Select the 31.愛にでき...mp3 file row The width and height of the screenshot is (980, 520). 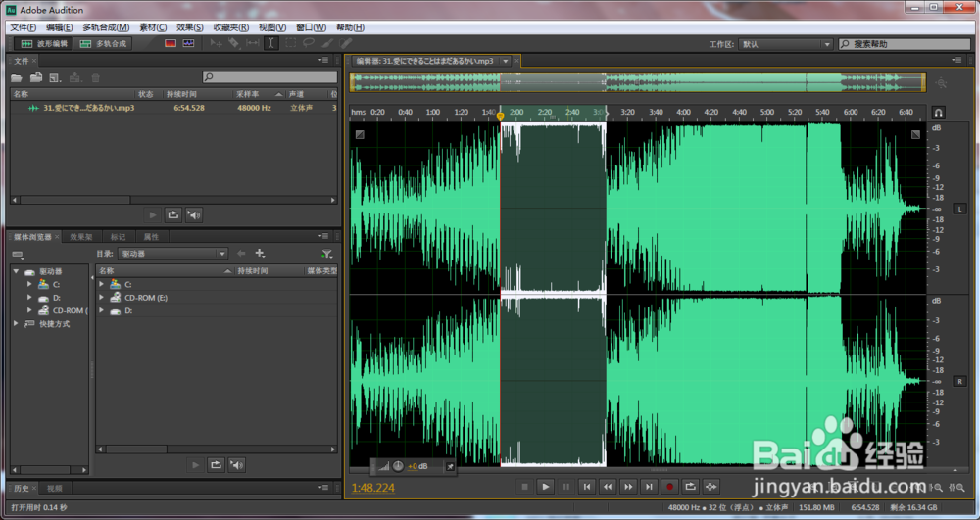(x=174, y=108)
